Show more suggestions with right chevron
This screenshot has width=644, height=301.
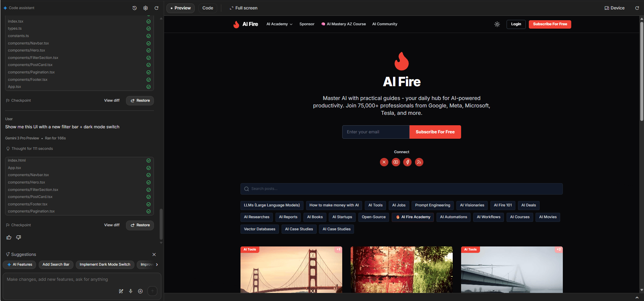point(157,265)
